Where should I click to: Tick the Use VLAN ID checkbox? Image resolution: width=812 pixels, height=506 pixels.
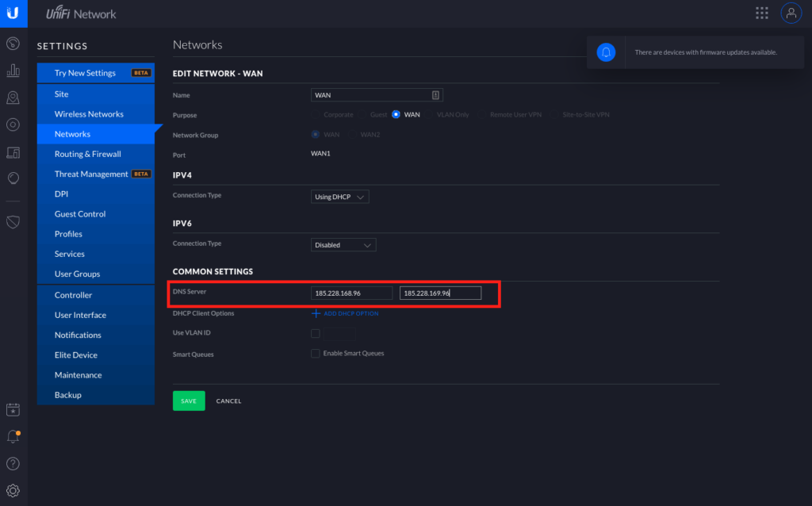pyautogui.click(x=316, y=334)
